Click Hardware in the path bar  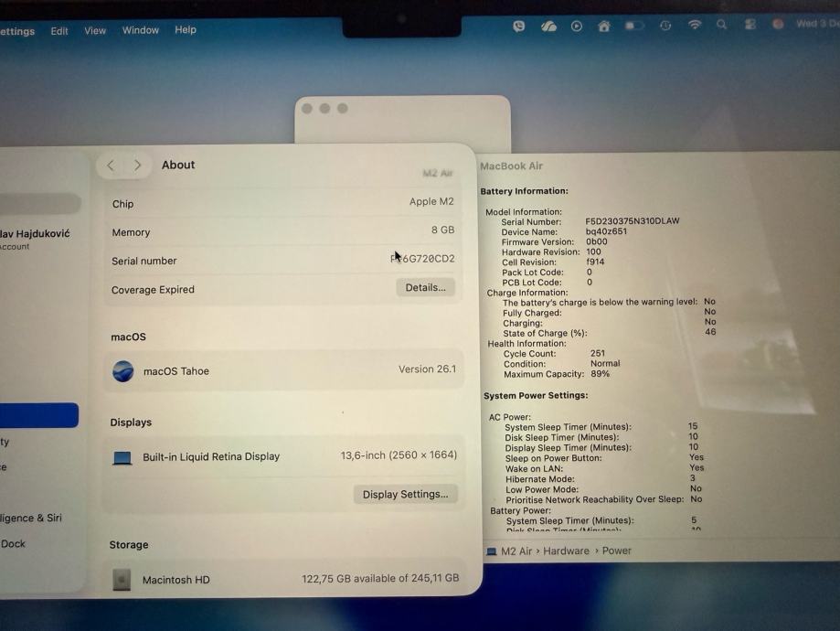566,551
